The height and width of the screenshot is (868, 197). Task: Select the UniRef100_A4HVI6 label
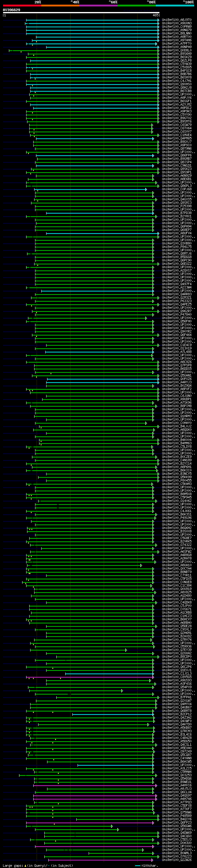pos(177,785)
